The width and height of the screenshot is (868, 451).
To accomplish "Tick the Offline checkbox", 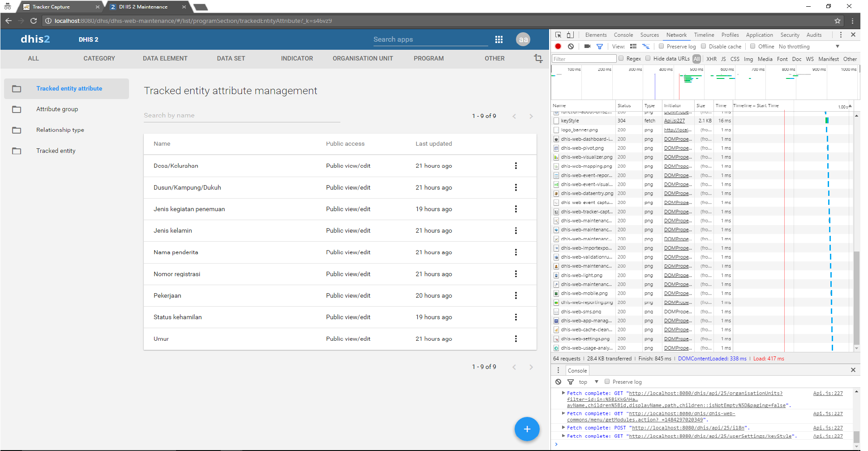I will pos(753,46).
